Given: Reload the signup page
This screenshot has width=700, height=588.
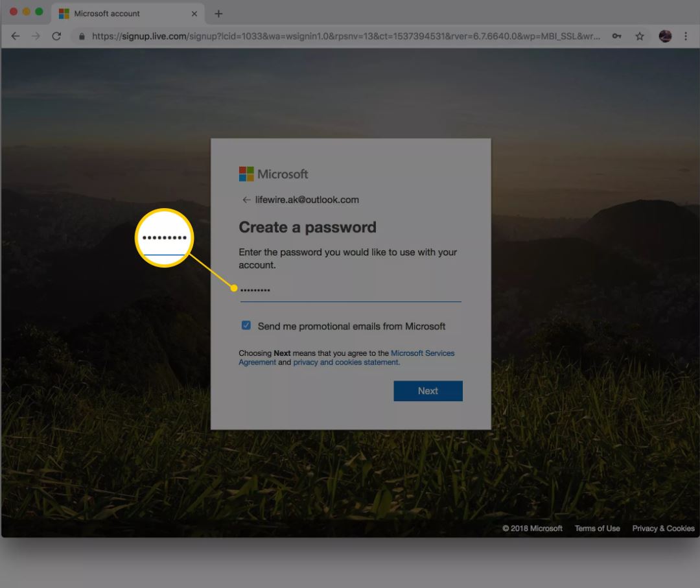Looking at the screenshot, I should click(56, 36).
